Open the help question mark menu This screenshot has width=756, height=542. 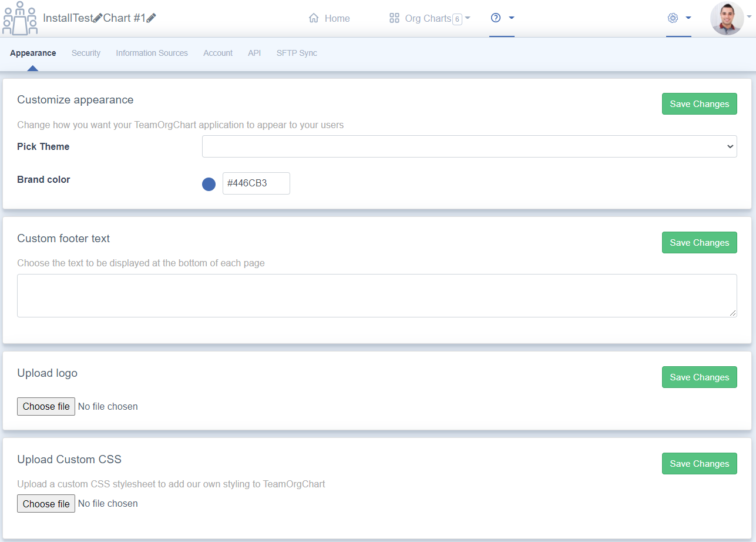point(496,18)
